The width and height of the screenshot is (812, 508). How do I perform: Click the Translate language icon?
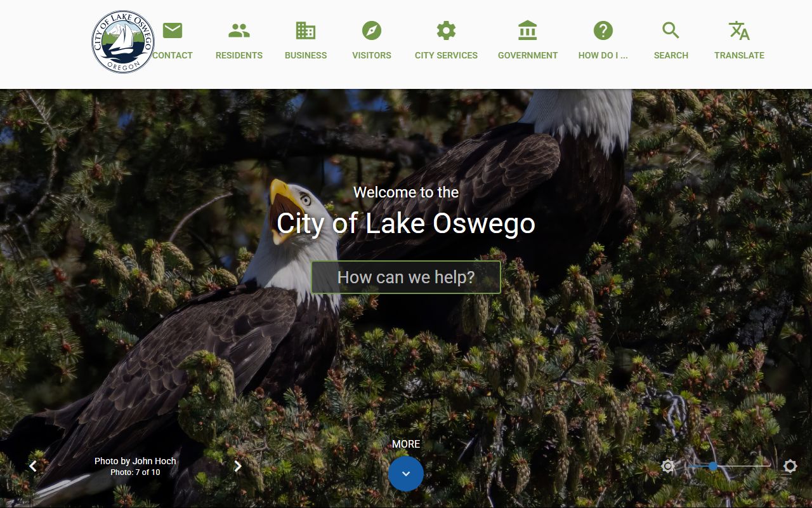click(x=739, y=30)
